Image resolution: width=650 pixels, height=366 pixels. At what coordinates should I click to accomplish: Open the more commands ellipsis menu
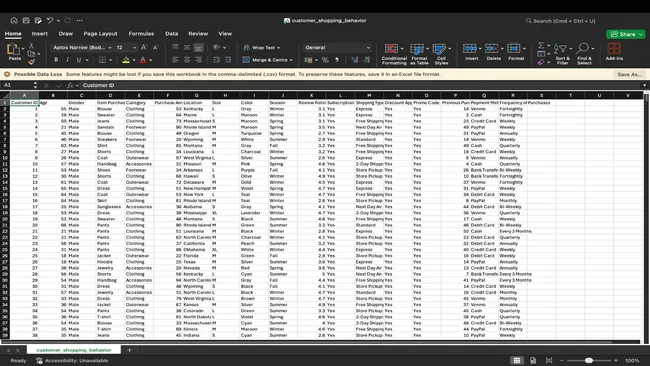[80, 20]
